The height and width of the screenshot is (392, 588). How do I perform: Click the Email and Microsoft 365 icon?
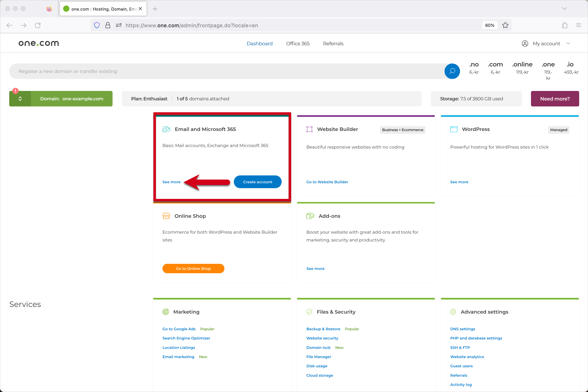pyautogui.click(x=166, y=129)
